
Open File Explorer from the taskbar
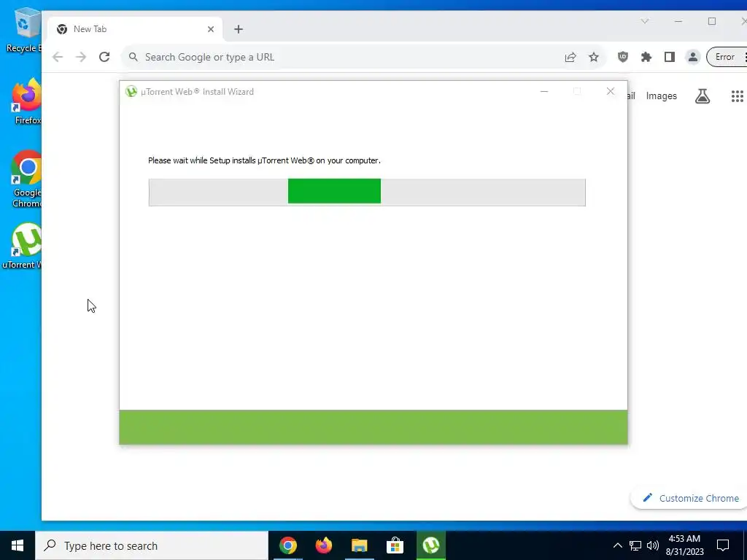(360, 545)
